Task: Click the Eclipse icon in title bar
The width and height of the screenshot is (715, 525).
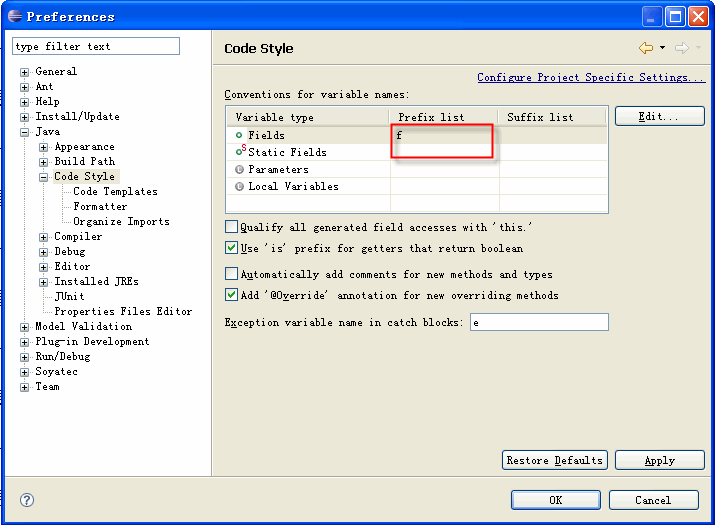Action: (x=15, y=16)
